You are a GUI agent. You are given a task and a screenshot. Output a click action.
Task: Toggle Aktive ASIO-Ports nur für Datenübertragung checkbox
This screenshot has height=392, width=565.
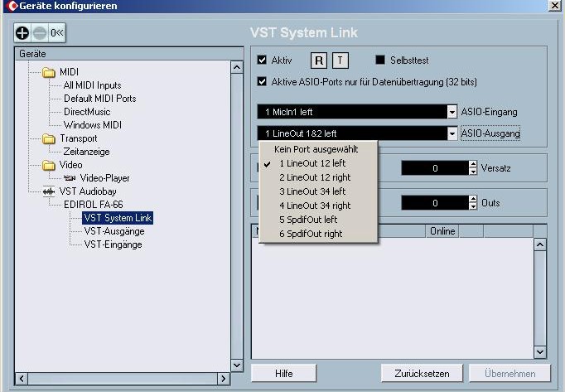tap(262, 81)
